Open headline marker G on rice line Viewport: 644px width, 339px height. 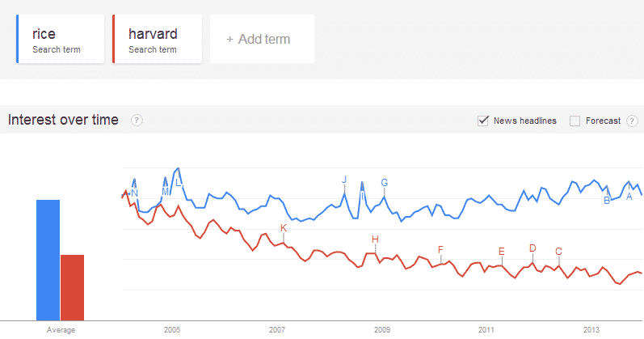(x=385, y=183)
